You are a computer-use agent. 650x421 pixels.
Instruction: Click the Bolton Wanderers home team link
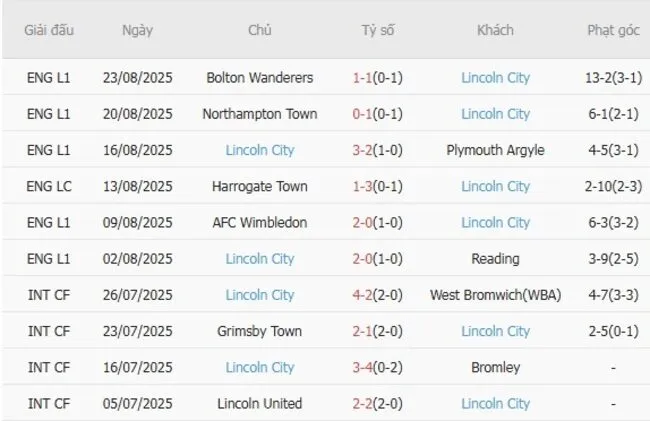pyautogui.click(x=260, y=78)
